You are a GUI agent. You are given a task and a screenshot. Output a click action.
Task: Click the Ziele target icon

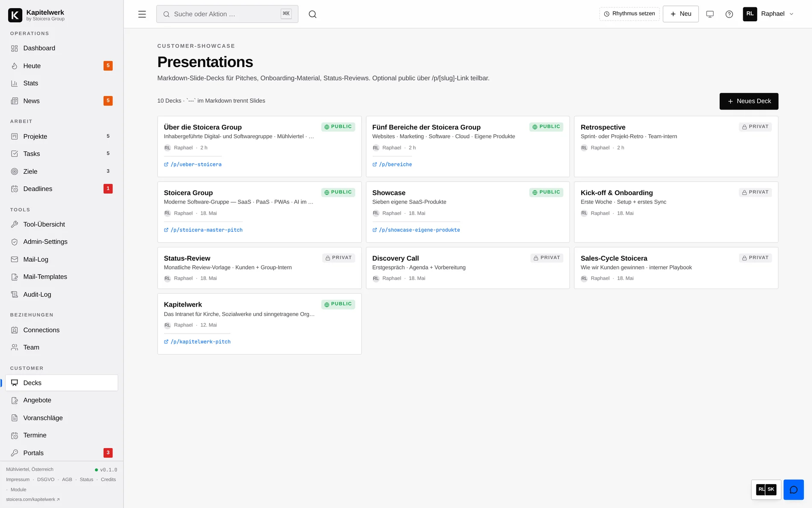click(15, 171)
